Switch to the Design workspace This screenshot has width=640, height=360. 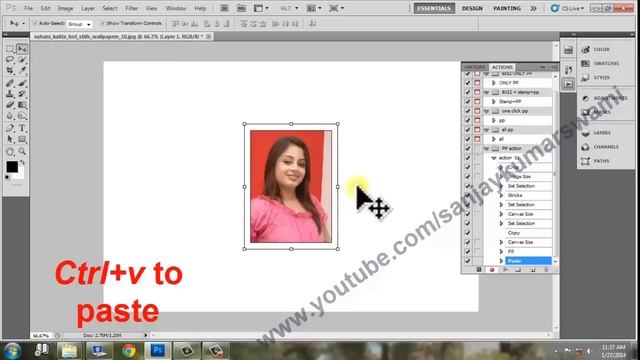click(472, 8)
